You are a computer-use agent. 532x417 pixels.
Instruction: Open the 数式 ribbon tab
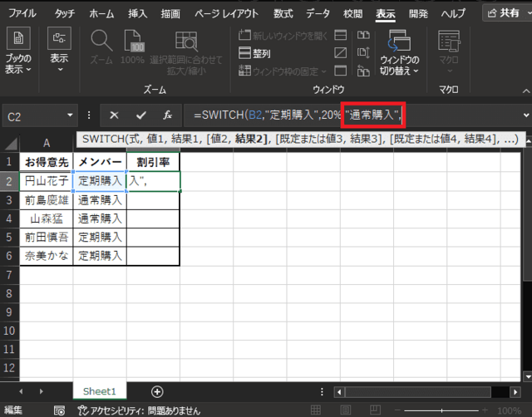coord(283,14)
